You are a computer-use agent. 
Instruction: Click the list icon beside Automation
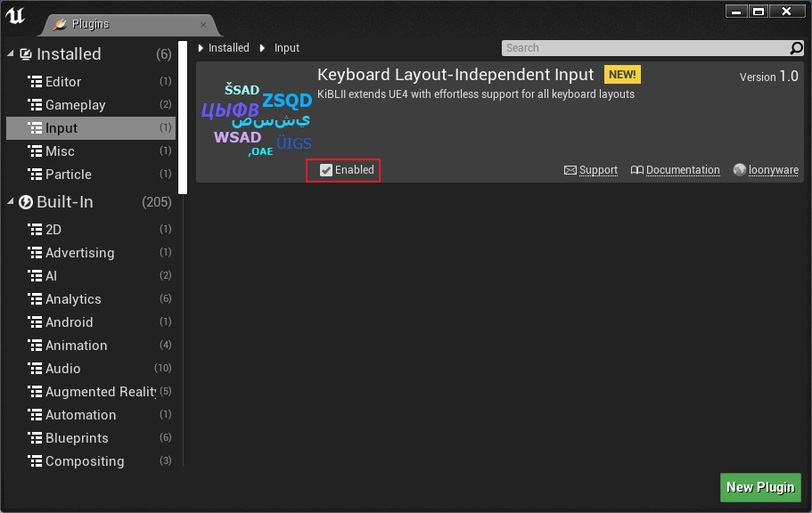[35, 415]
